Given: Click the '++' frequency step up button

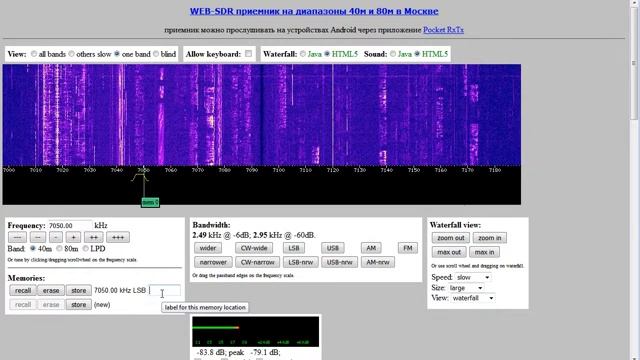Looking at the screenshot, I should click(x=93, y=237).
